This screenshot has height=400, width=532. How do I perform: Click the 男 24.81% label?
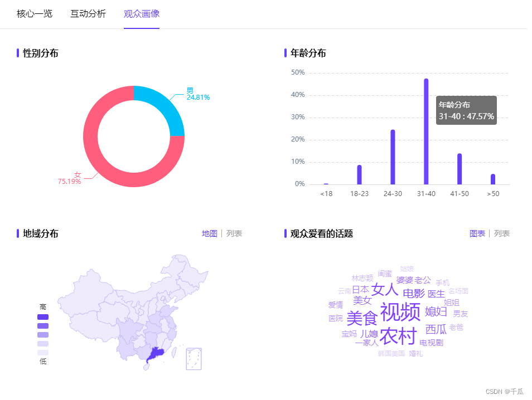coord(198,94)
